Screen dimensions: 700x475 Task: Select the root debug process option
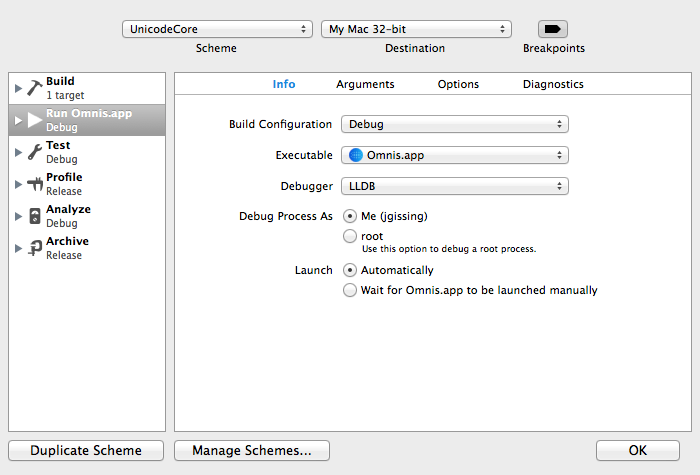(349, 236)
